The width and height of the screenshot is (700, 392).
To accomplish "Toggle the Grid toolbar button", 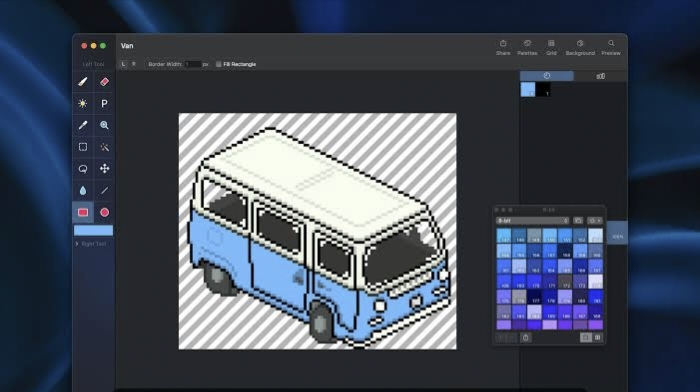I will click(551, 47).
